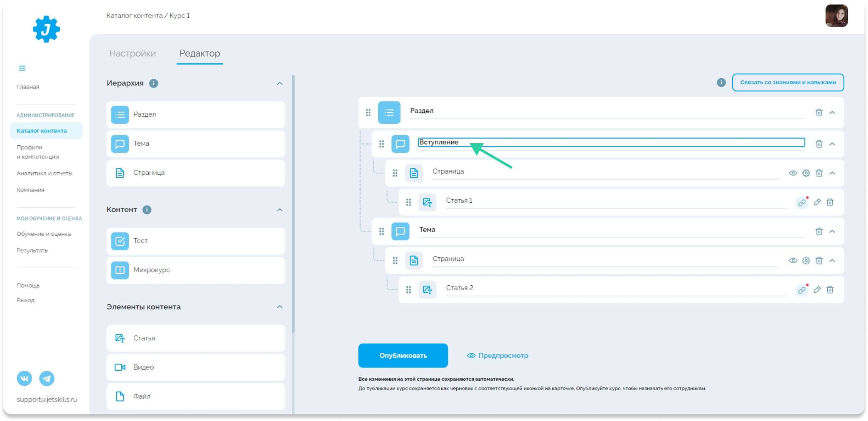Open Помощь in the sidebar
Viewport: 868px width, 421px height.
point(28,286)
